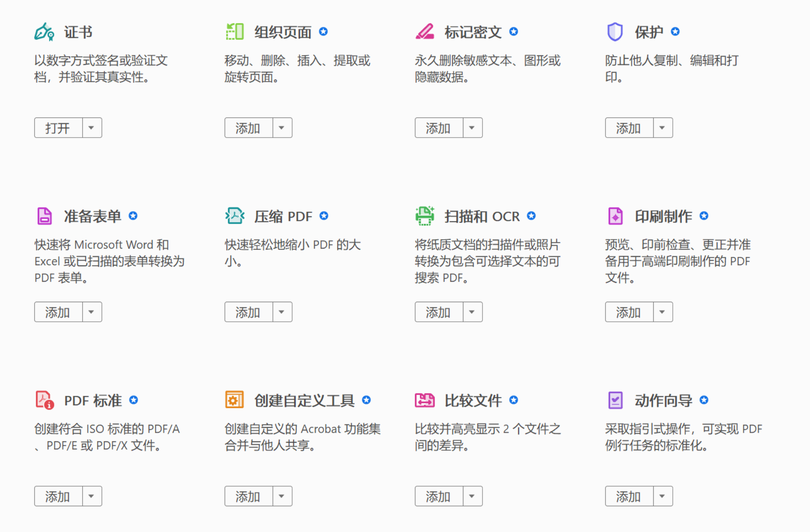Expand the dropdown arrow beside 证书 打开

coord(92,128)
